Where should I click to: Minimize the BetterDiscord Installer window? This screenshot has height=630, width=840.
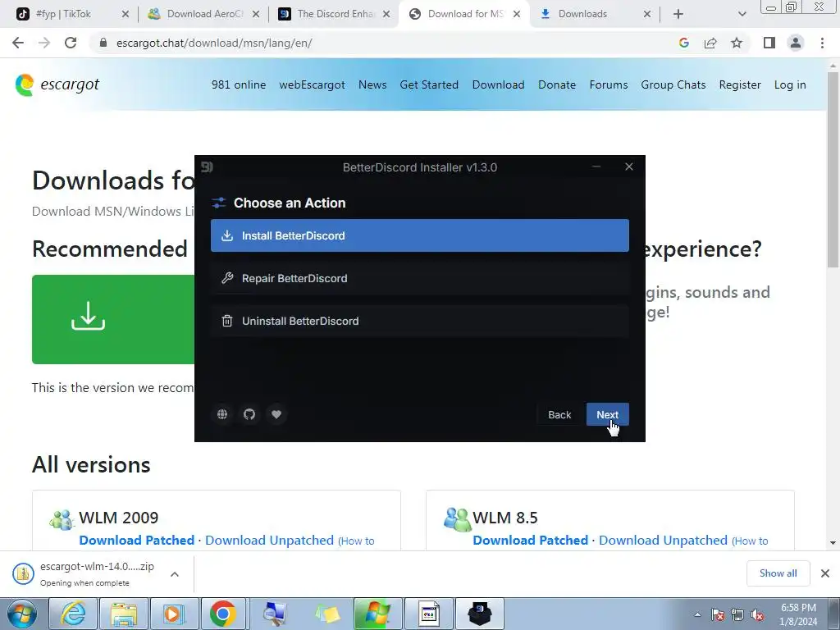tap(596, 167)
